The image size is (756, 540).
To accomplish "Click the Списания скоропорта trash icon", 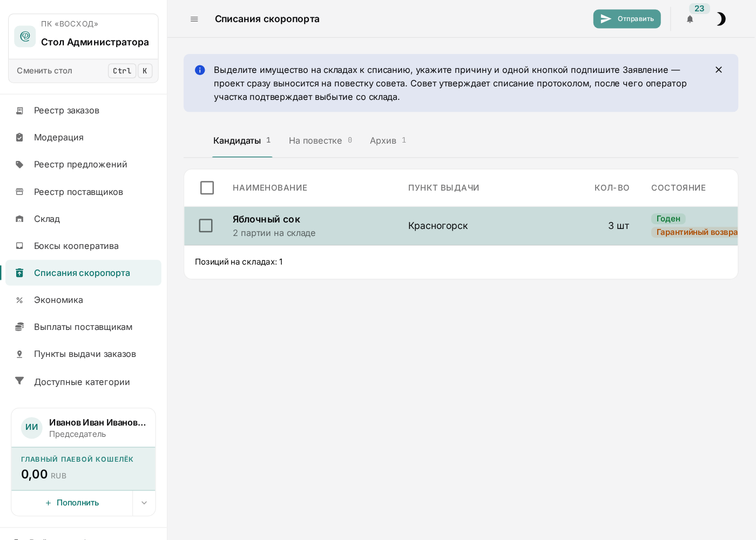I will click(19, 273).
